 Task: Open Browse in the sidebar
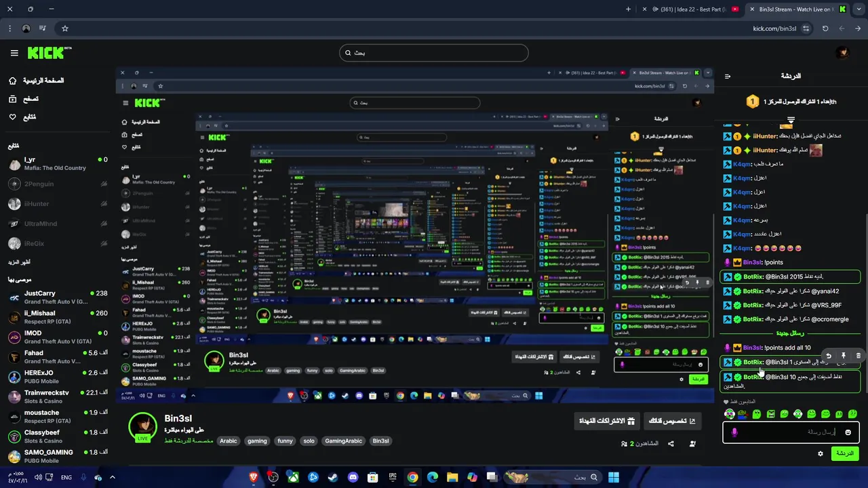[x=24, y=99]
